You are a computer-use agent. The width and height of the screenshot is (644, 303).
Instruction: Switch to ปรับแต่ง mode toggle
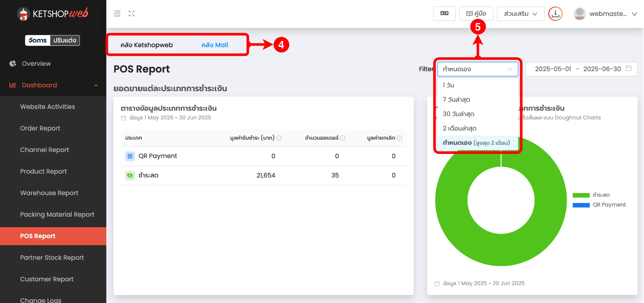pyautogui.click(x=65, y=40)
